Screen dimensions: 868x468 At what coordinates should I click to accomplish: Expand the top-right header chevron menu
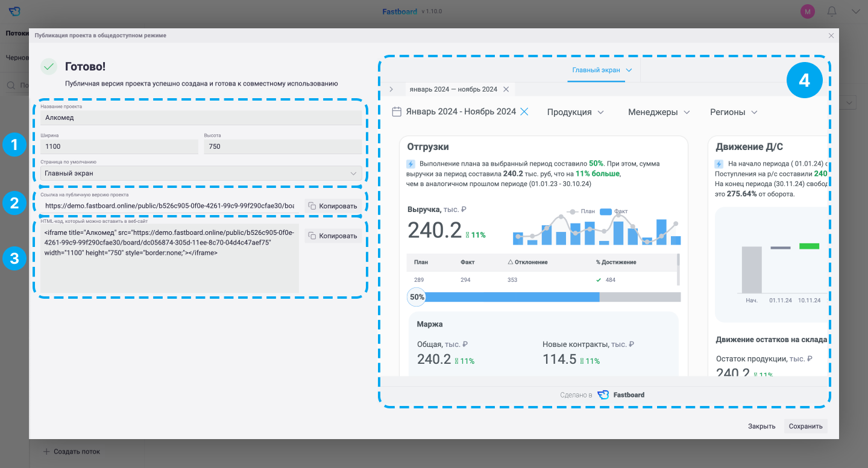(x=856, y=11)
